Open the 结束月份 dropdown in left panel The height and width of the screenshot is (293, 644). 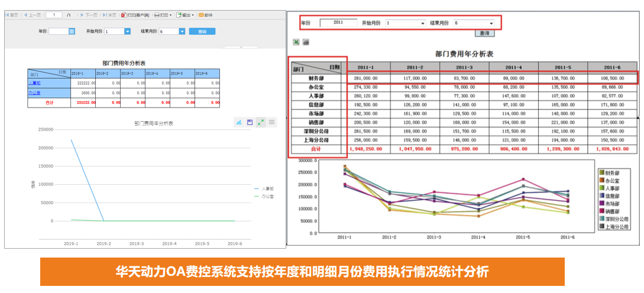coord(182,31)
